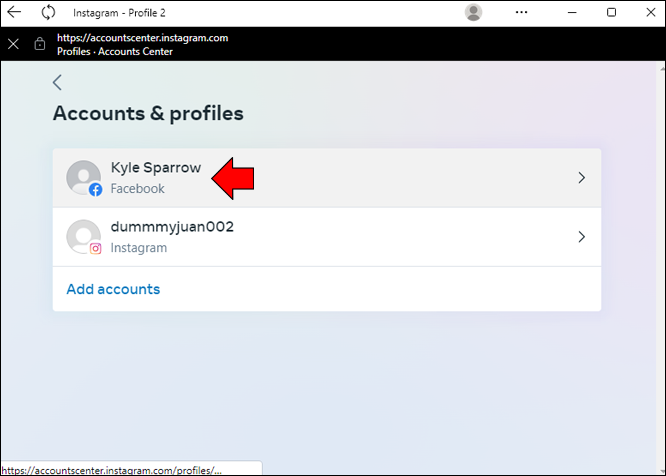Close the address bar overlay with X icon

click(x=13, y=44)
